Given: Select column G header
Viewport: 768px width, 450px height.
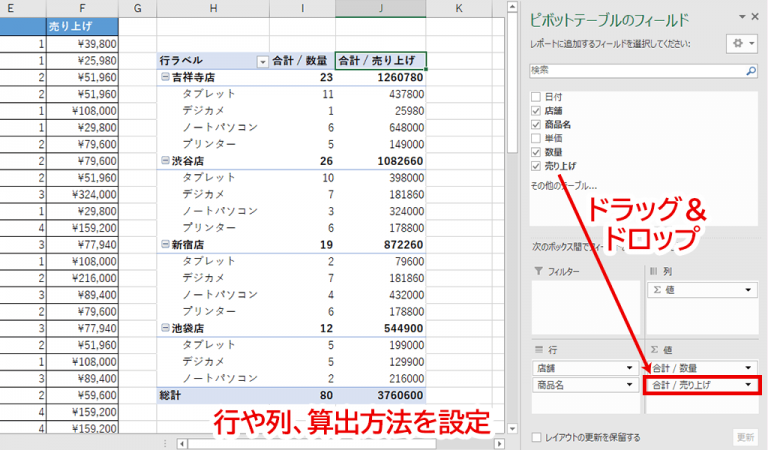Looking at the screenshot, I should click(x=138, y=8).
